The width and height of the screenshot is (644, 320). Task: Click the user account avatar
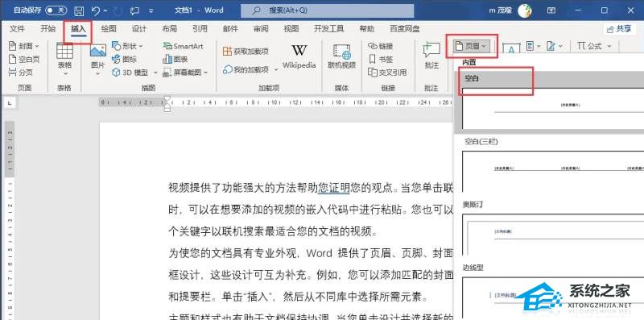click(525, 10)
